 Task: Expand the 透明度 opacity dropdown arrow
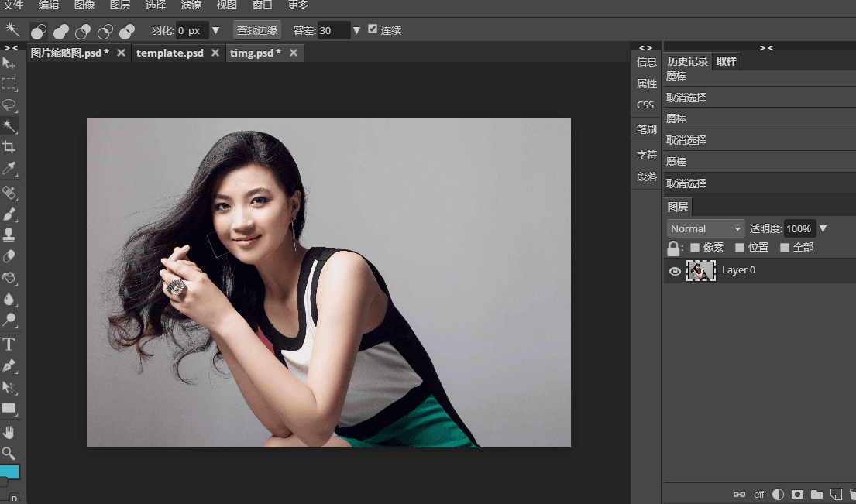pyautogui.click(x=823, y=228)
